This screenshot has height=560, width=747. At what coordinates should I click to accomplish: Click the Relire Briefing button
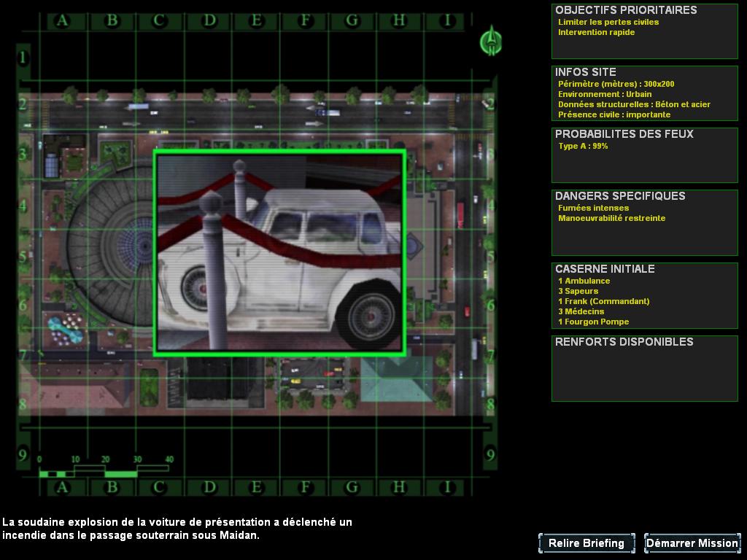[x=587, y=543]
